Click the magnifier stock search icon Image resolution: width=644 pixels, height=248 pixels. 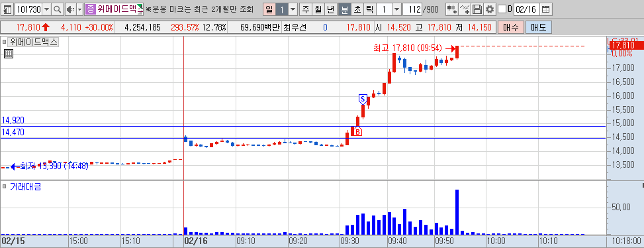[58, 9]
